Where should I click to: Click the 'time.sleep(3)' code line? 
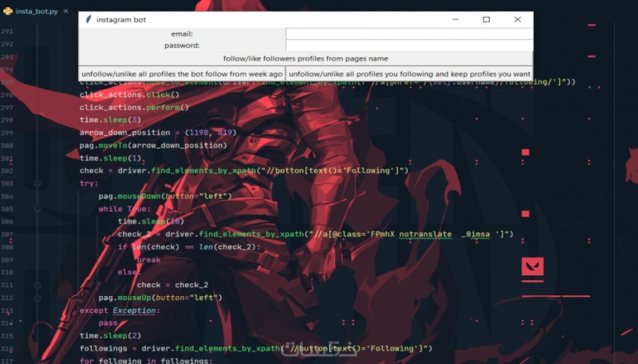pyautogui.click(x=110, y=120)
